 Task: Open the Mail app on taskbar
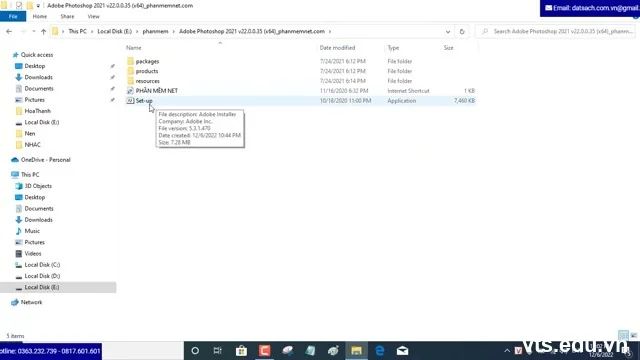tap(402, 351)
